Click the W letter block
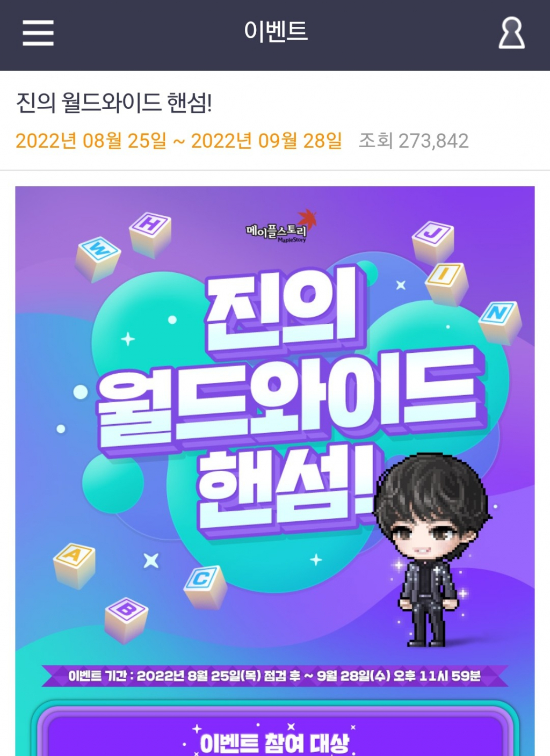550x756 pixels. 98,259
